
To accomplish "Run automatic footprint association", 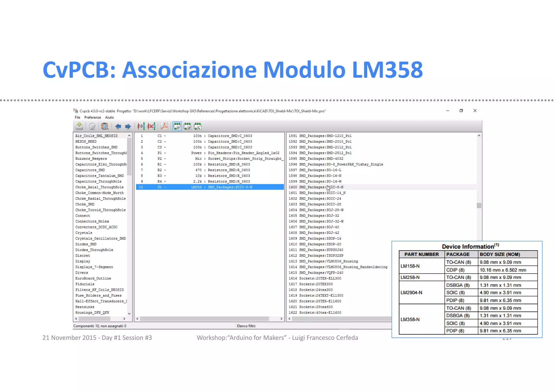I will coord(141,126).
